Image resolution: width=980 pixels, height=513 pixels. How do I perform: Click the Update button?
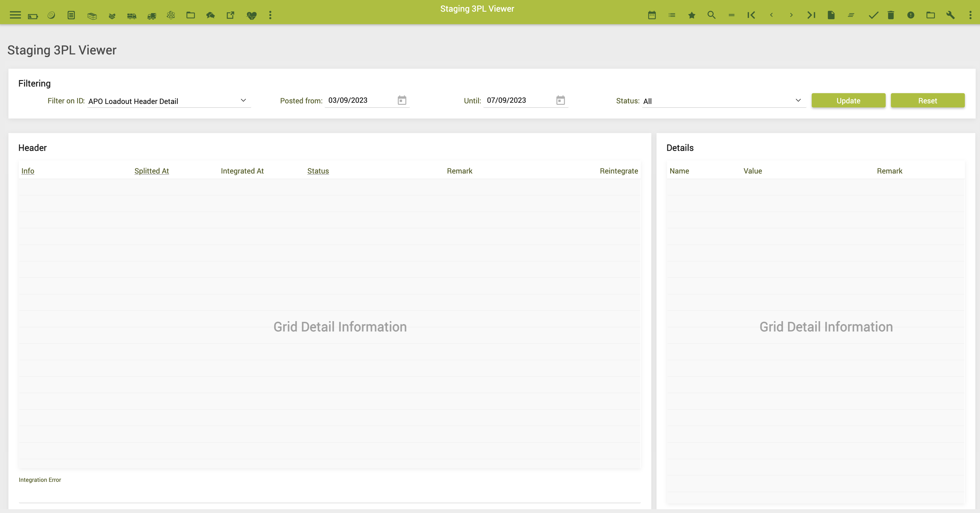(848, 101)
